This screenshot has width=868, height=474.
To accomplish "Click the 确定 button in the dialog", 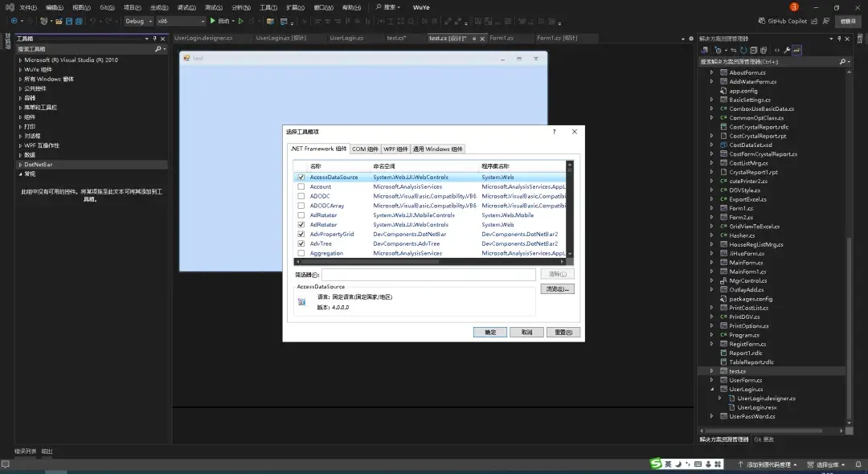I will click(490, 332).
